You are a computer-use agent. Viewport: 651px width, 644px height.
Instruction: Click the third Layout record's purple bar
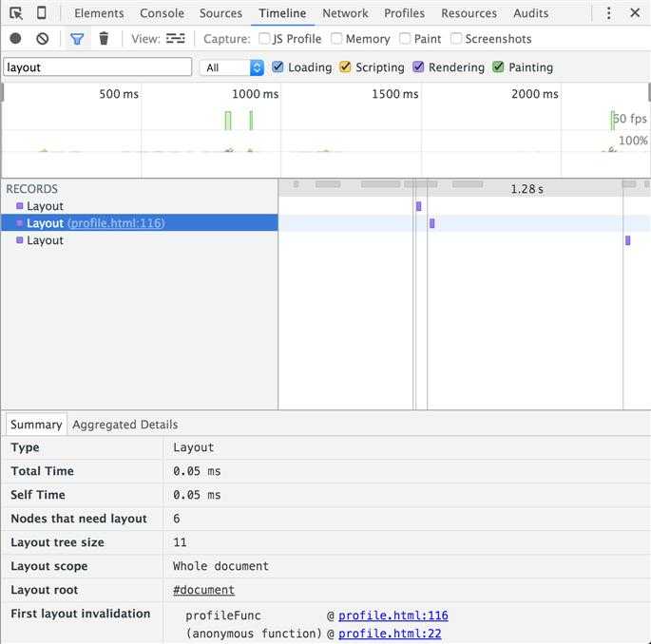click(x=628, y=240)
